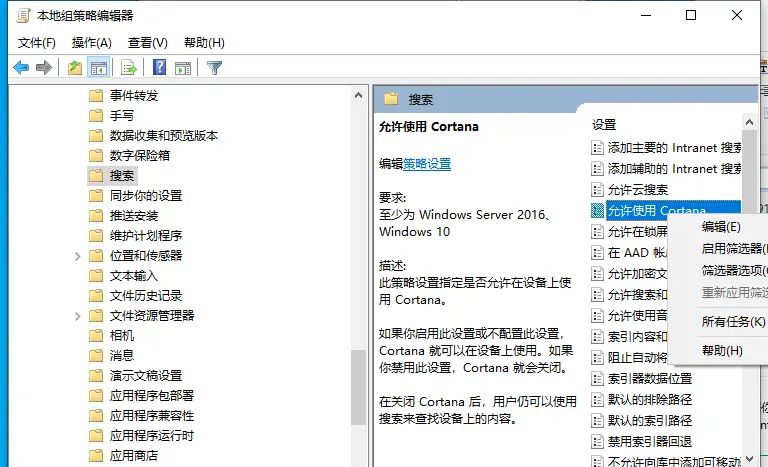Minimize the Group Policy Editor window
The width and height of the screenshot is (768, 467).
[646, 15]
